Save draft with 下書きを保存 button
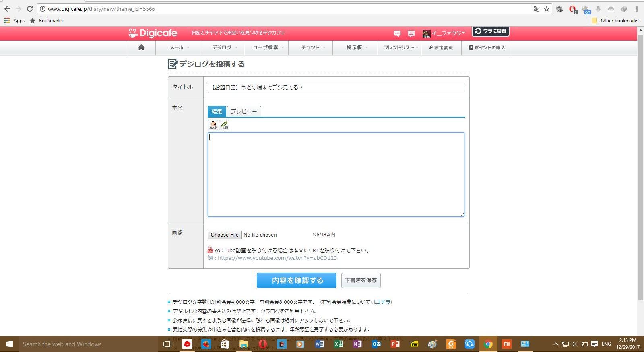 [361, 280]
